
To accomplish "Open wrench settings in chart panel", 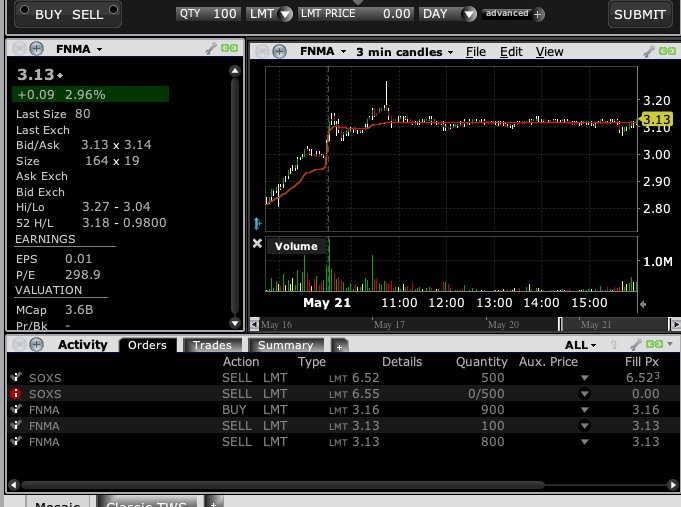I will 649,52.
